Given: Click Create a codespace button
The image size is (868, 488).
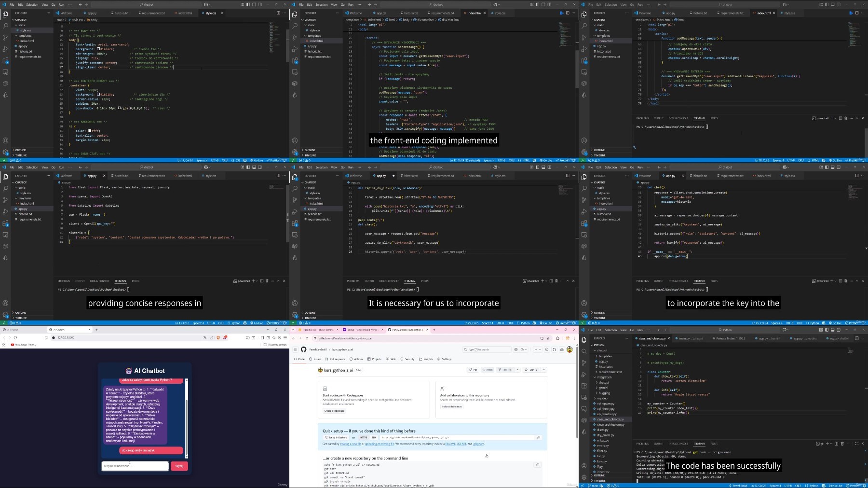Looking at the screenshot, I should 334,411.
